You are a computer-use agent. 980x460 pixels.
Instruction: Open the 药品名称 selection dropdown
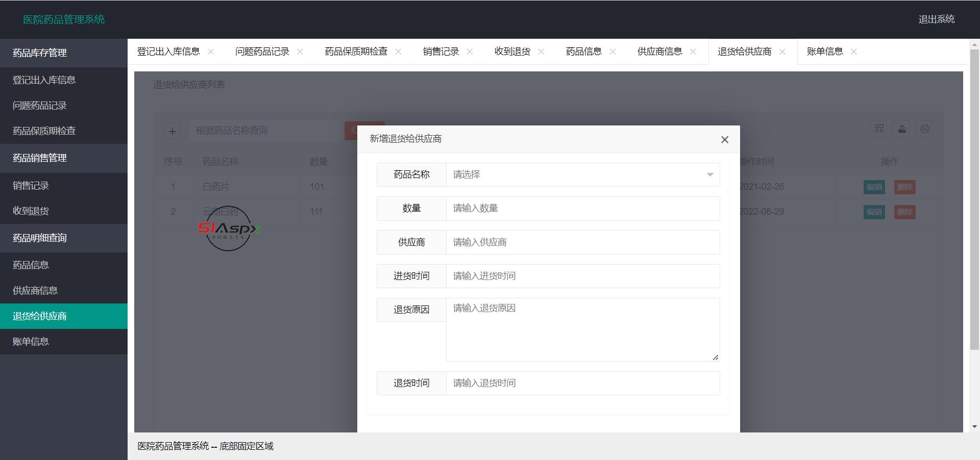[582, 174]
